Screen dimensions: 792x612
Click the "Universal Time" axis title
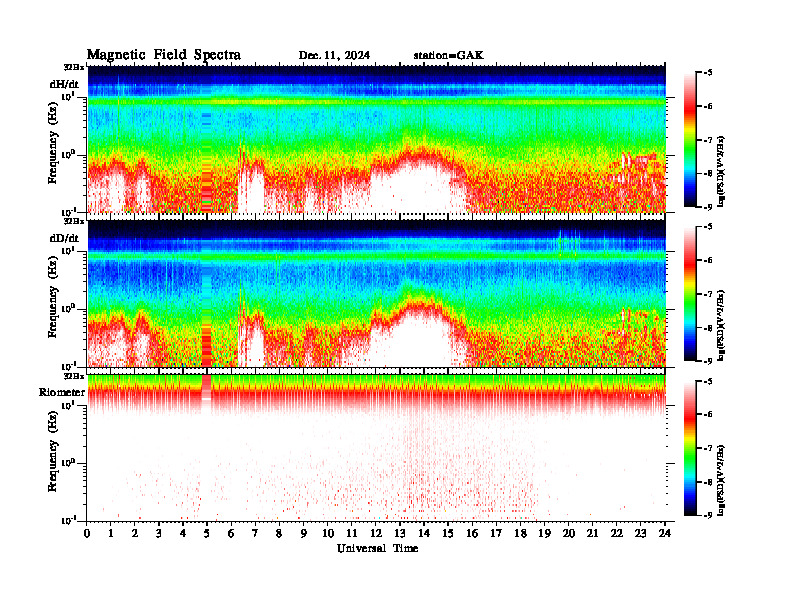click(x=377, y=548)
